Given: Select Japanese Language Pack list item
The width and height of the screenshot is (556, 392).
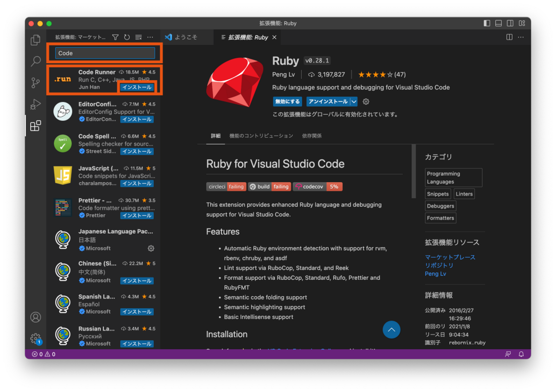Looking at the screenshot, I should pos(103,240).
